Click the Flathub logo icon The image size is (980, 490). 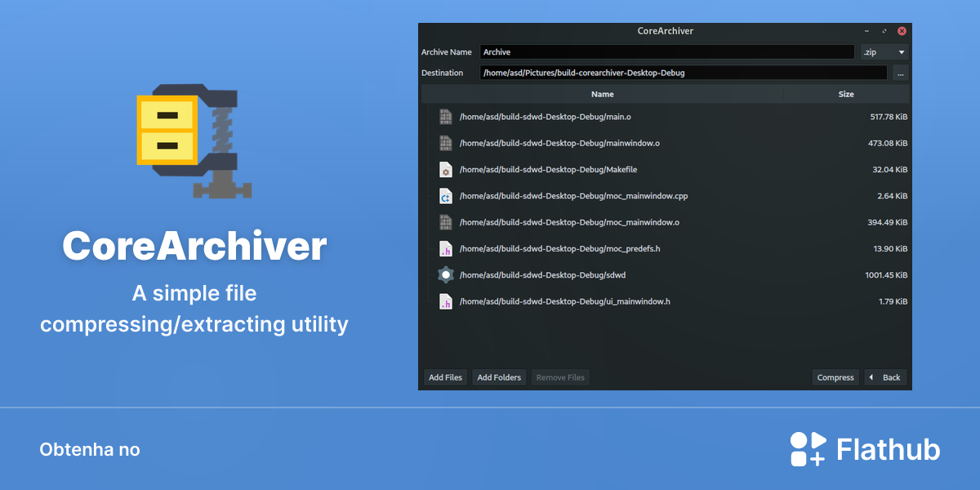click(x=808, y=449)
